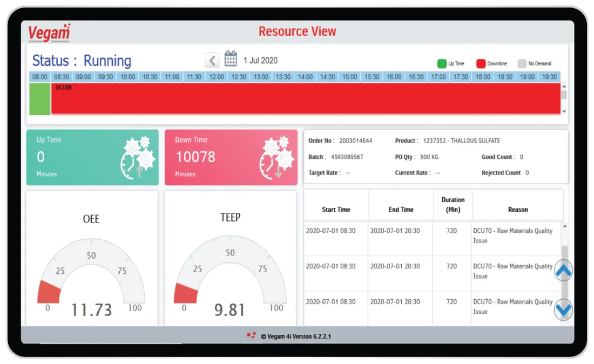Click the green Up Time legend swatch
This screenshot has width=594, height=364.
coord(442,64)
